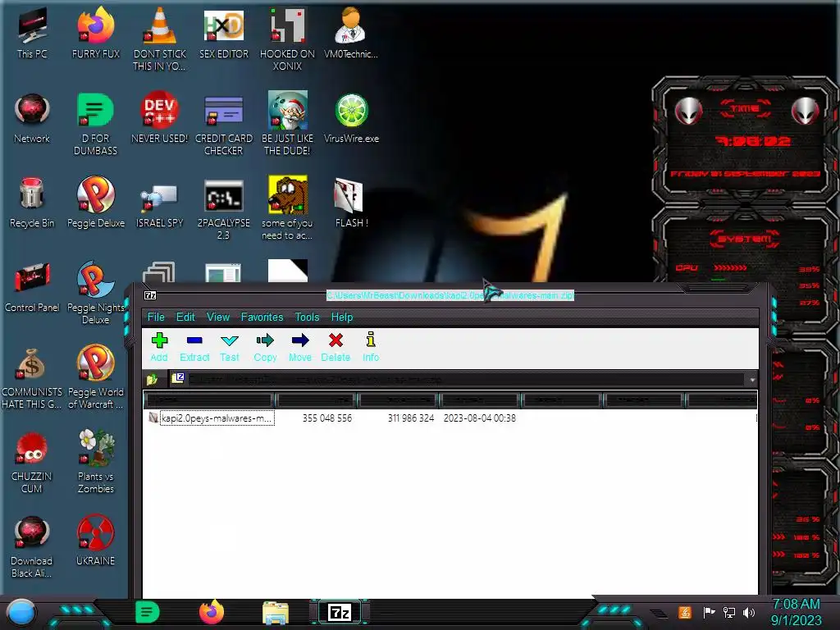Open the Tools menu in 7-Zip
Viewport: 840px width, 630px height.
307,317
